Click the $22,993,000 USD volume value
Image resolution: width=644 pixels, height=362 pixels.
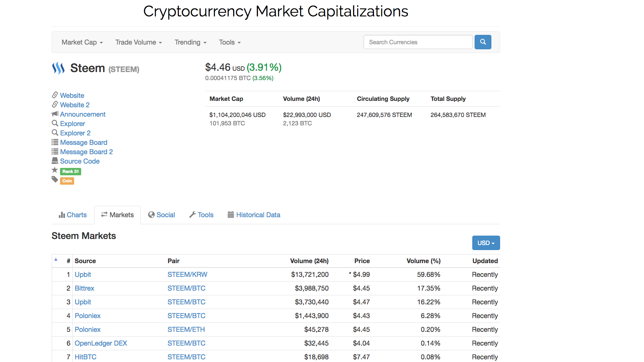coord(307,115)
